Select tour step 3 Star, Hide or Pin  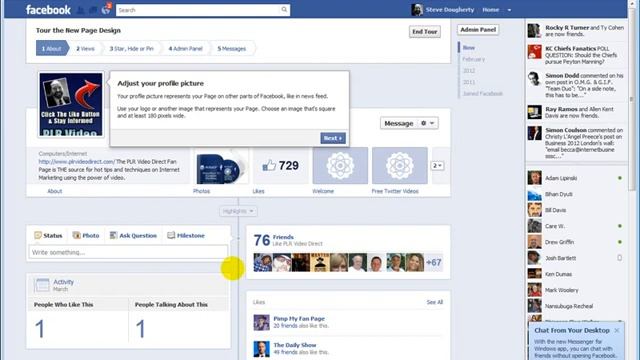coord(131,49)
